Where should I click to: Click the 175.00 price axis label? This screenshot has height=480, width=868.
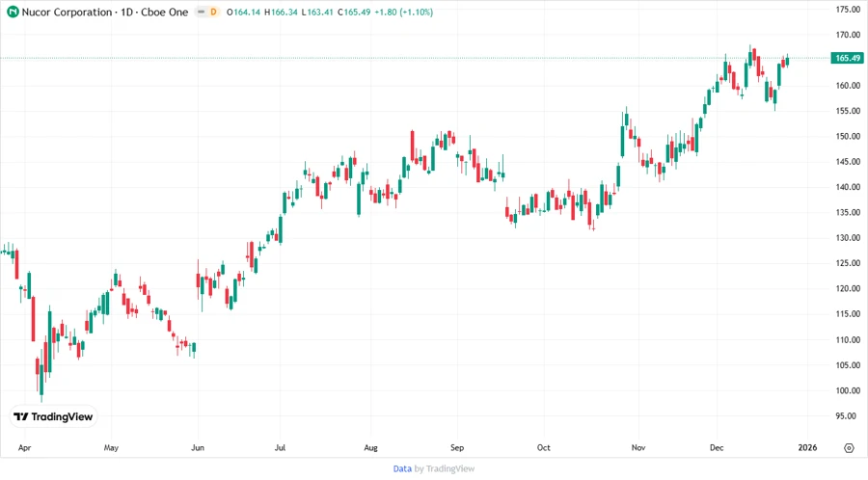point(848,10)
